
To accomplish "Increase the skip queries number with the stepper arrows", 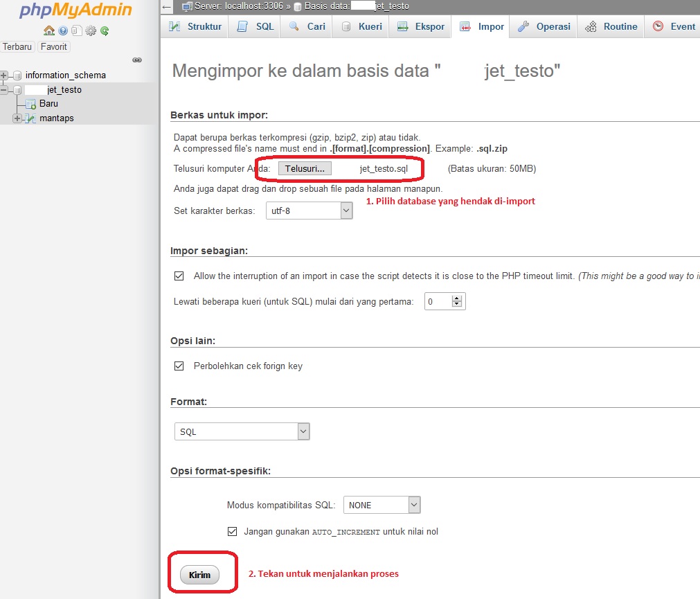I will [x=456, y=298].
